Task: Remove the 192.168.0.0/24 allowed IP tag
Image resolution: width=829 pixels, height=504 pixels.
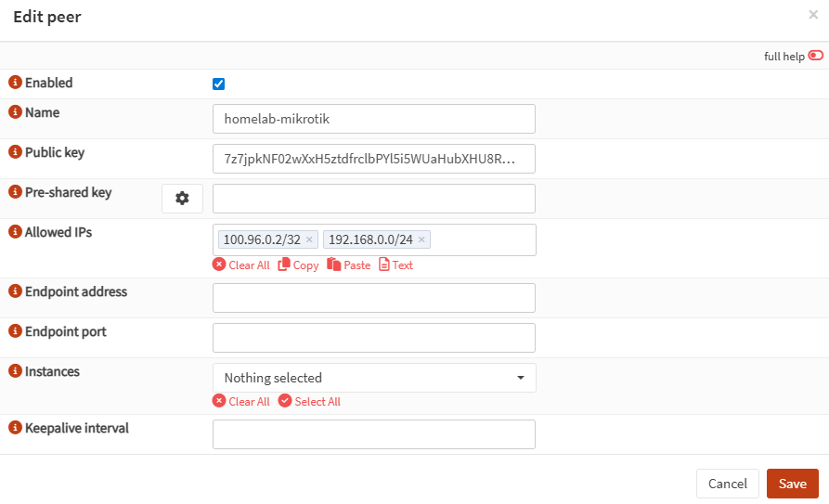Action: pos(421,239)
